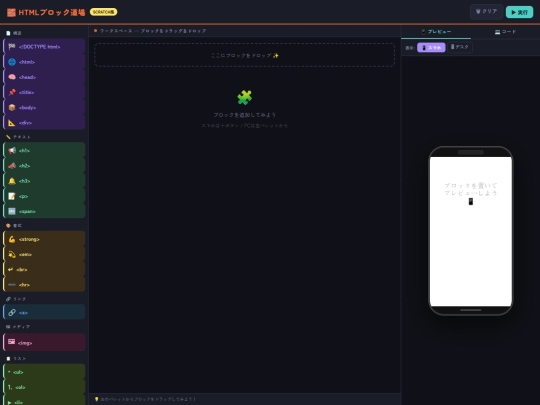Pick the <li> list item block
The height and width of the screenshot is (405, 540).
click(x=44, y=401)
